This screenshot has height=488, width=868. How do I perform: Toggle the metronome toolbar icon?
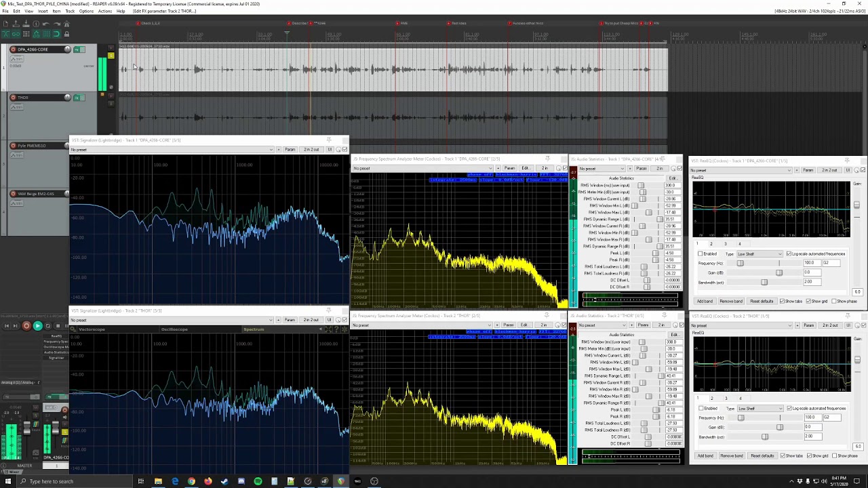coord(66,24)
